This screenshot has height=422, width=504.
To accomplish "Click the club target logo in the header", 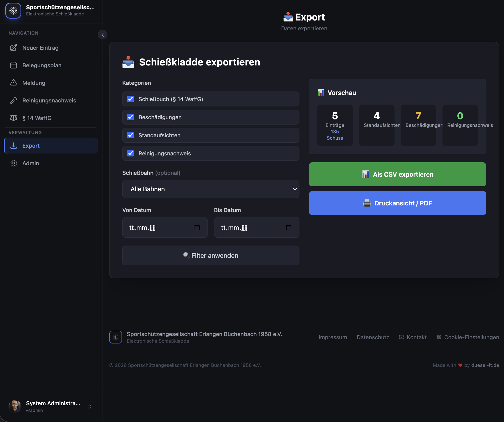I will click(x=13, y=11).
